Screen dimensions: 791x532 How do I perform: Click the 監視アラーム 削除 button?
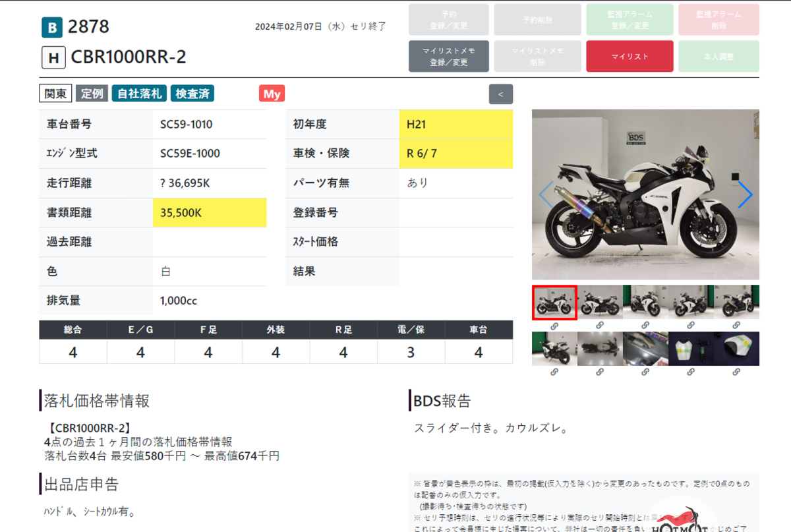point(718,20)
